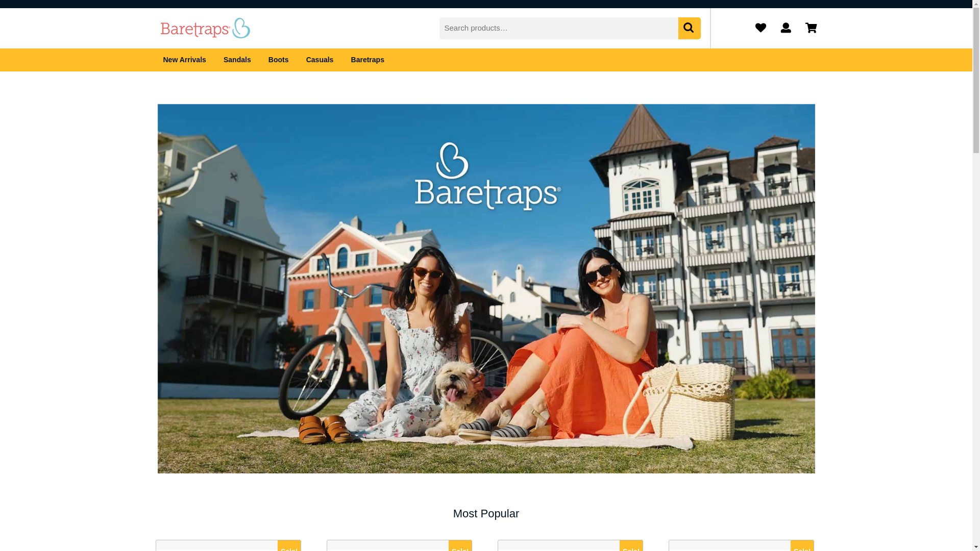The image size is (980, 551).
Task: Open the Casuals menu item
Action: pyautogui.click(x=320, y=60)
